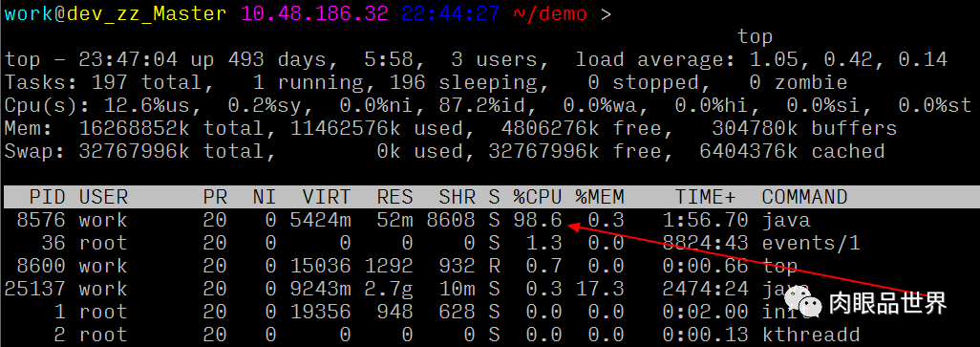Select the ~/demo path in the prompt
980x347 pixels.
coord(550,13)
